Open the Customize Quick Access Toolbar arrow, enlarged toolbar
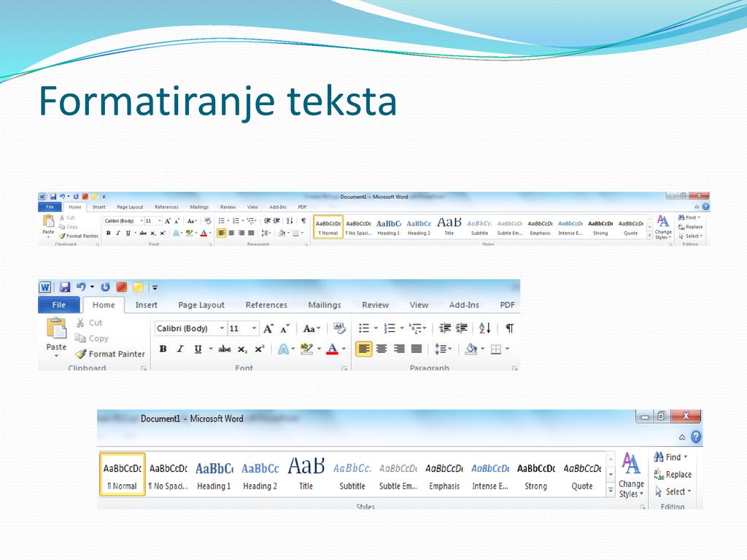Viewport: 747px width, 560px height. click(155, 287)
